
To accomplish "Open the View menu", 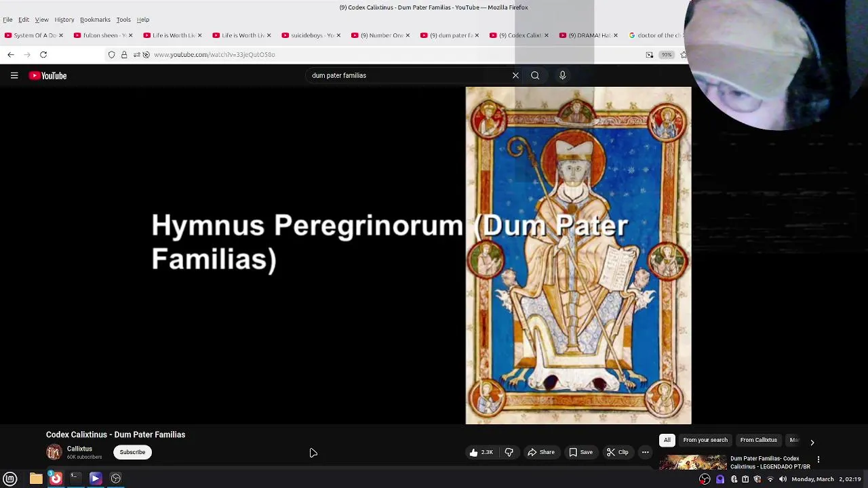I will coord(41,20).
